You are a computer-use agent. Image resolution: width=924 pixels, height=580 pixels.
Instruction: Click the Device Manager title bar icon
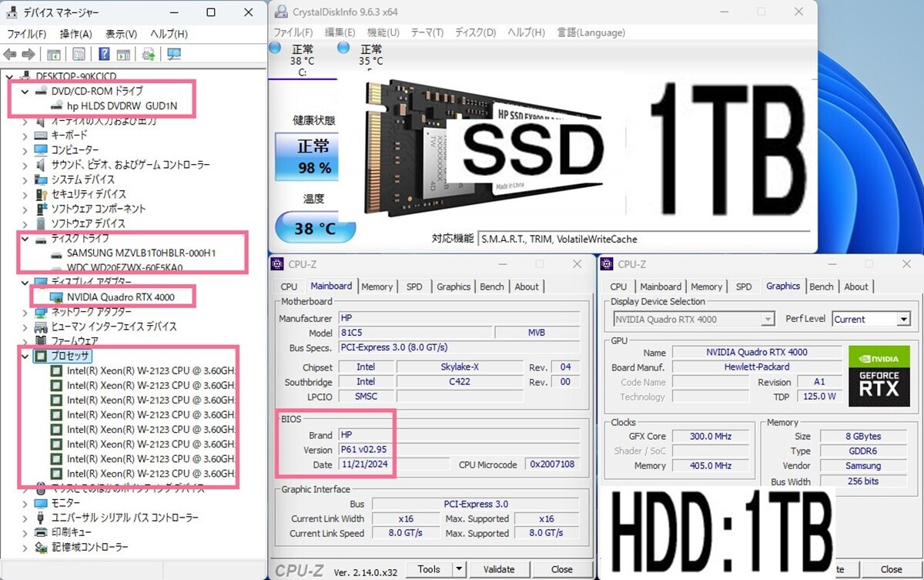click(12, 12)
